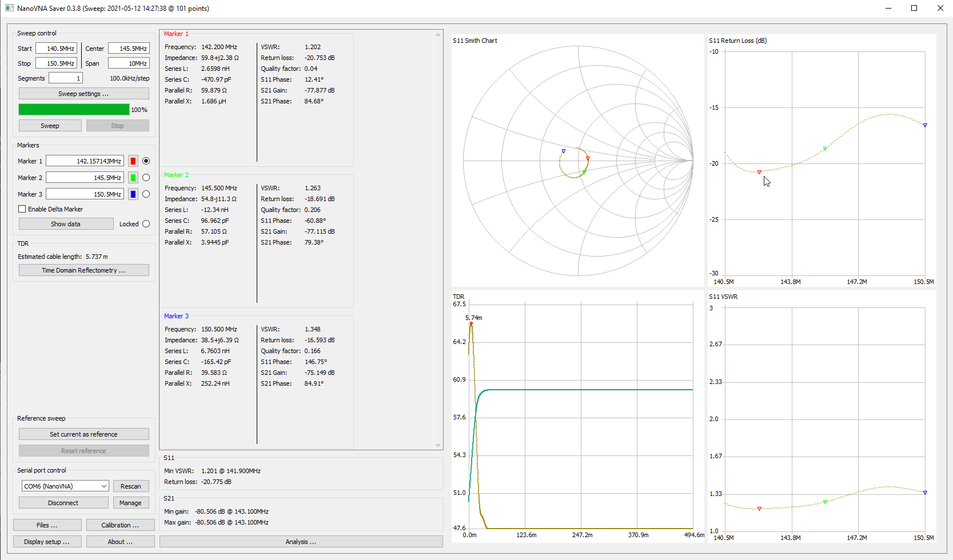Click the blue marker on the S11 VSWR chart
This screenshot has width=953, height=560.
[x=925, y=493]
